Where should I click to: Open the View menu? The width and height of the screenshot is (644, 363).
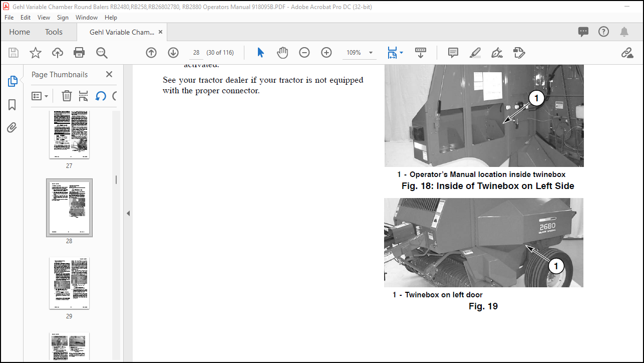(44, 17)
